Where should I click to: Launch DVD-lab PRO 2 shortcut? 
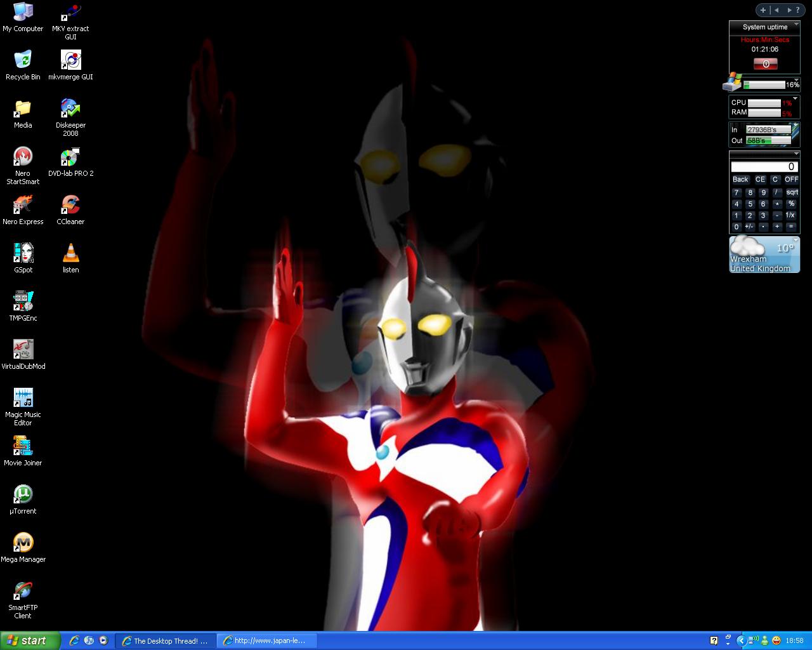tap(70, 162)
